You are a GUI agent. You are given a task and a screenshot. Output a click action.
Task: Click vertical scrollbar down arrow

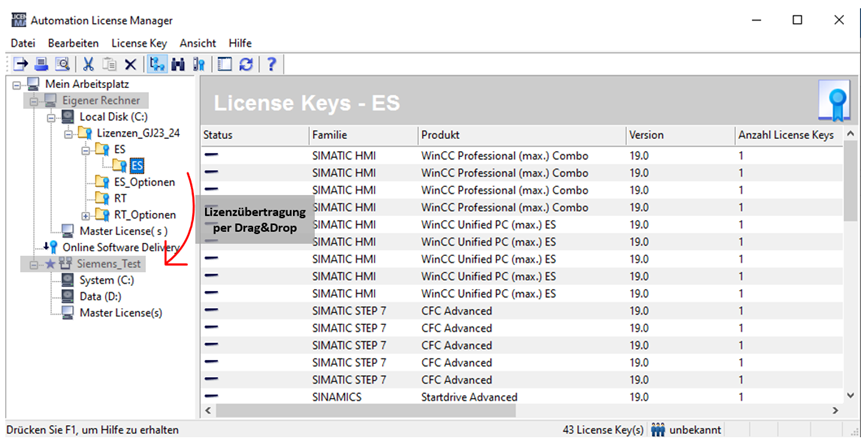tap(851, 395)
